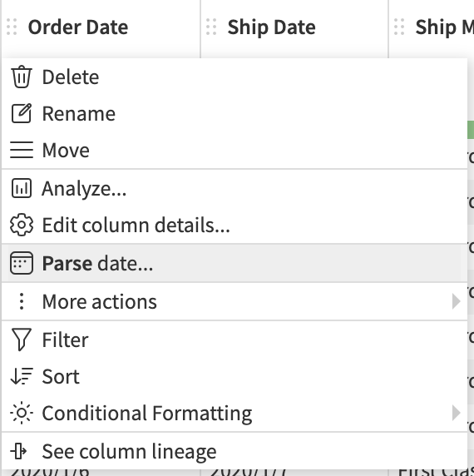Click the calendar icon for Parse date
The image size is (474, 476).
22,263
